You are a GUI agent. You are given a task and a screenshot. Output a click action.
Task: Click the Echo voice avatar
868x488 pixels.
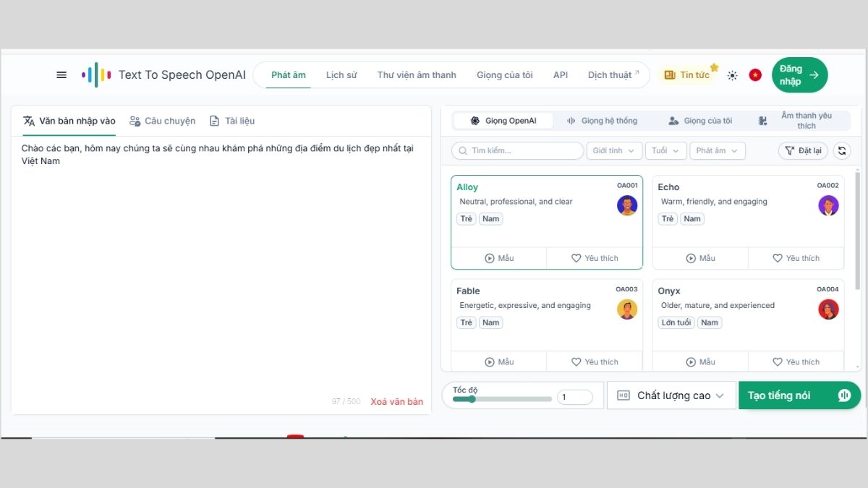tap(828, 205)
